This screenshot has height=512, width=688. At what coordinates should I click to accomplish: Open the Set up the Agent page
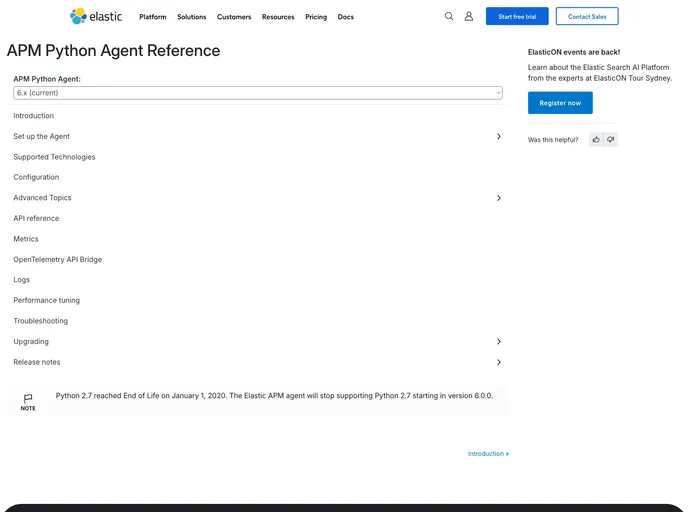[x=41, y=136]
